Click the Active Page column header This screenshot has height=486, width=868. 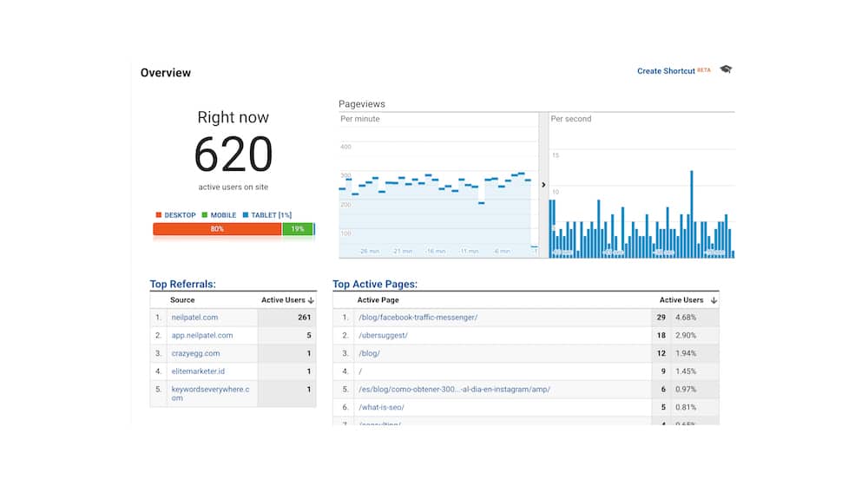point(378,300)
